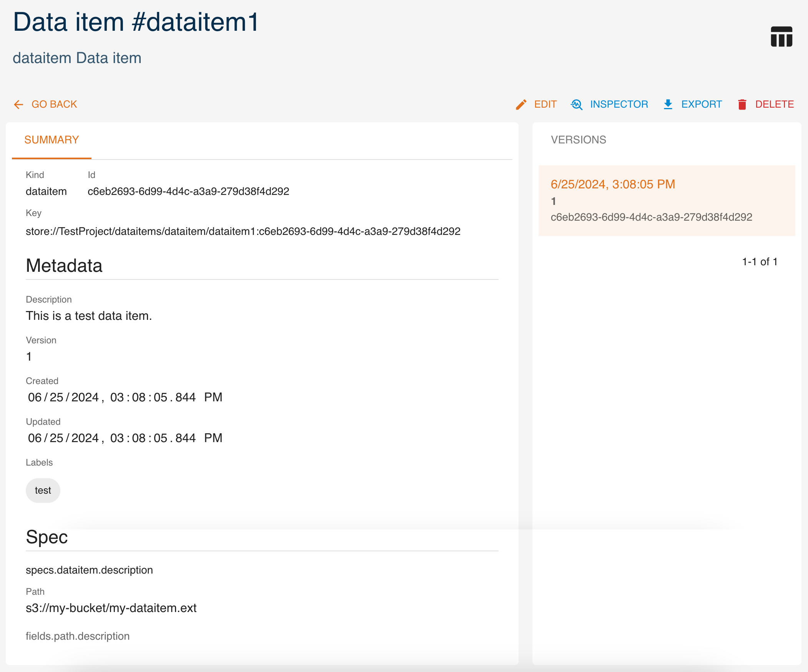Click the data table icon in the header
Screen dimensions: 808x672
781,37
